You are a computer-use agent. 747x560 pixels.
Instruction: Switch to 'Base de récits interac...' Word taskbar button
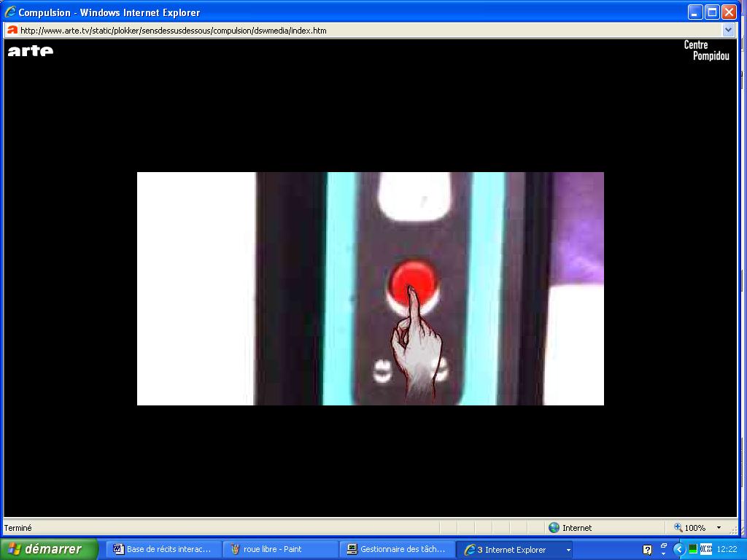click(164, 550)
